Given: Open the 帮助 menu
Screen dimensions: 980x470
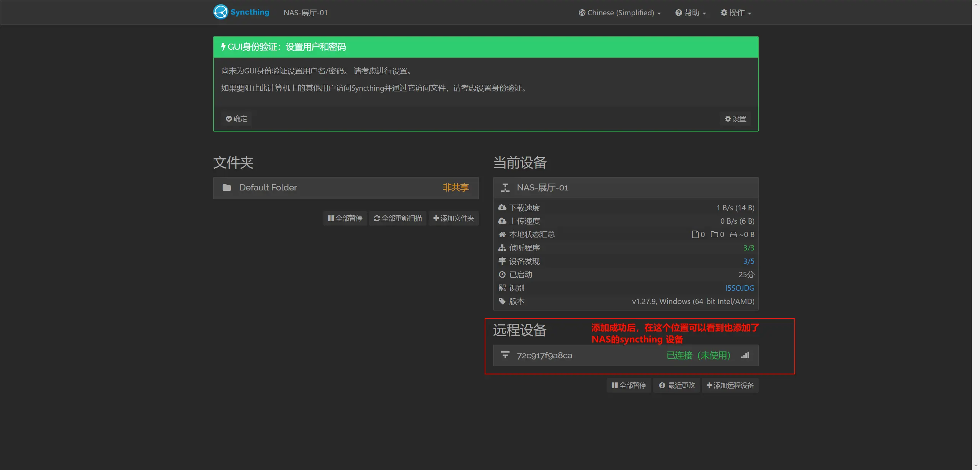Looking at the screenshot, I should click(690, 13).
